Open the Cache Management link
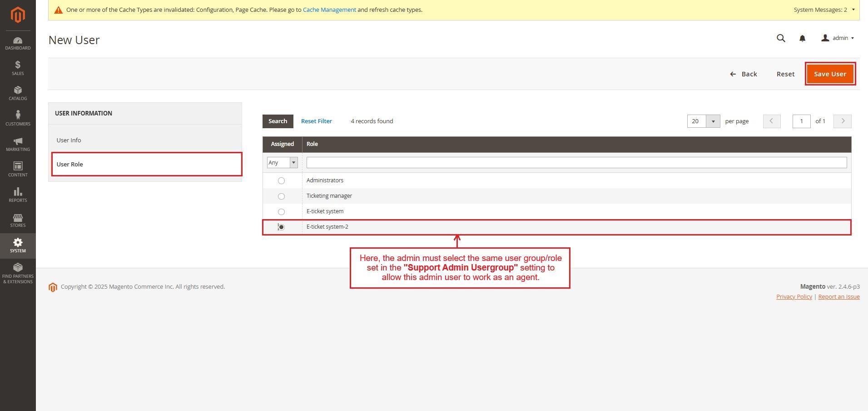 329,10
